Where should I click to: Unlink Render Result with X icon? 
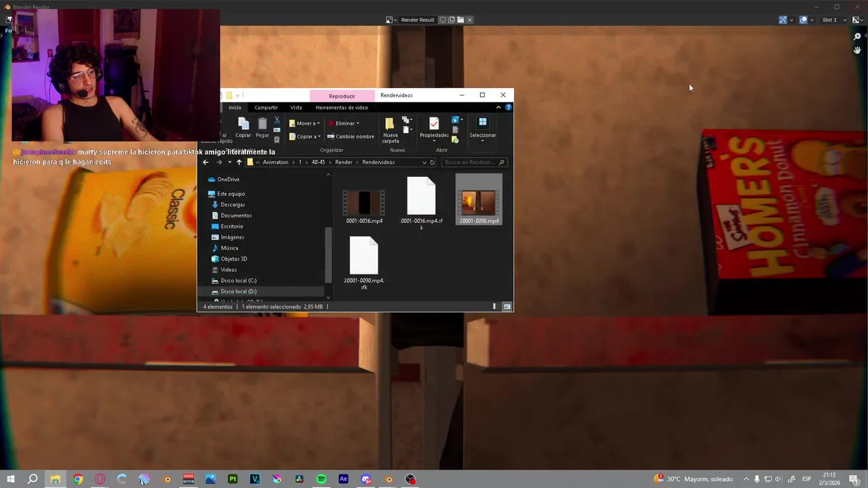tap(469, 20)
